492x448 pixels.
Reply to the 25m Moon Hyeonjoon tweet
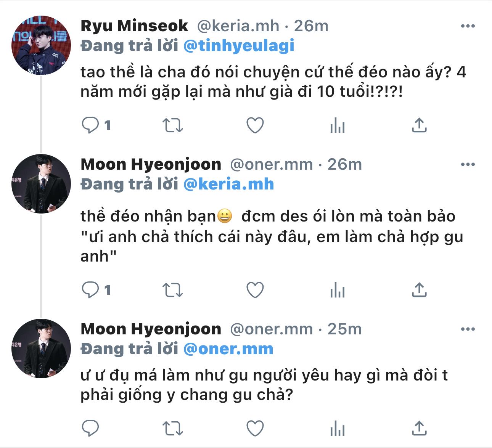coord(90,428)
